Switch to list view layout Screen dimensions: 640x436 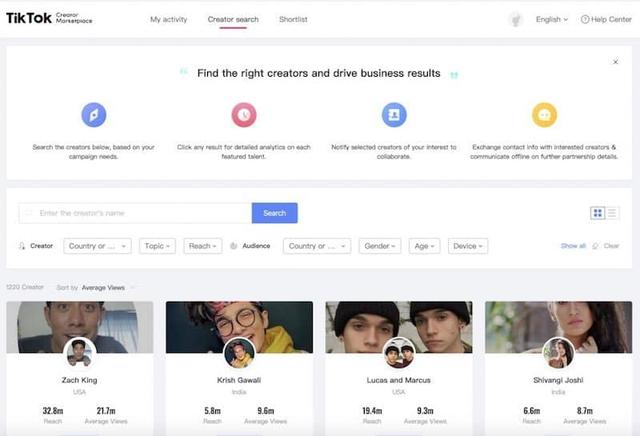(613, 213)
